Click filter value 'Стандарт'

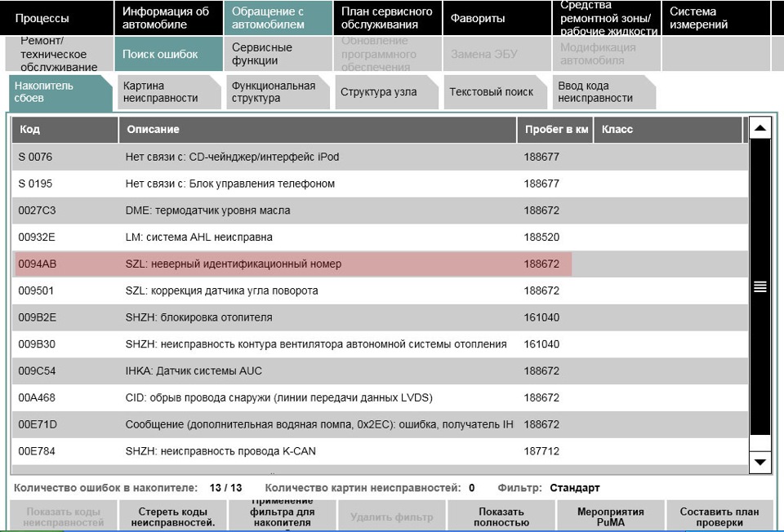574,488
